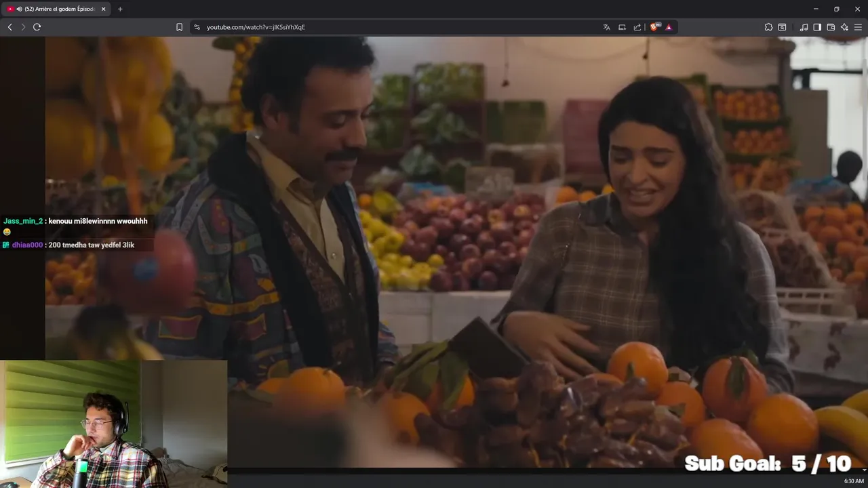Viewport: 868px width, 488px height.
Task: Click chat username dhiaa000
Action: tap(27, 245)
